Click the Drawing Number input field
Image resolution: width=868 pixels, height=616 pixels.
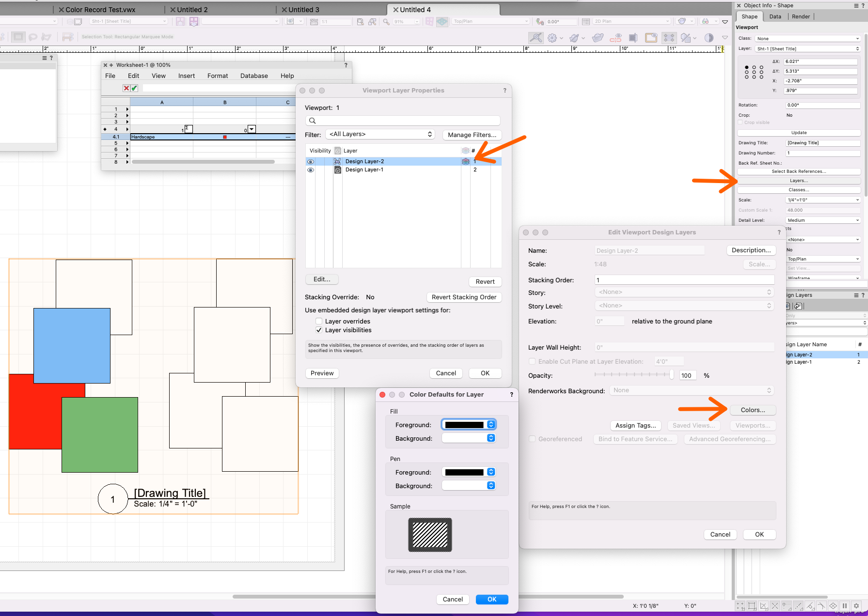(x=822, y=153)
